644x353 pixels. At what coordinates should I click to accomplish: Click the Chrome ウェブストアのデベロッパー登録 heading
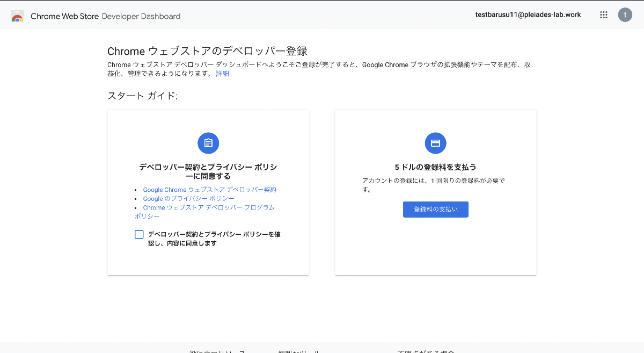(207, 52)
